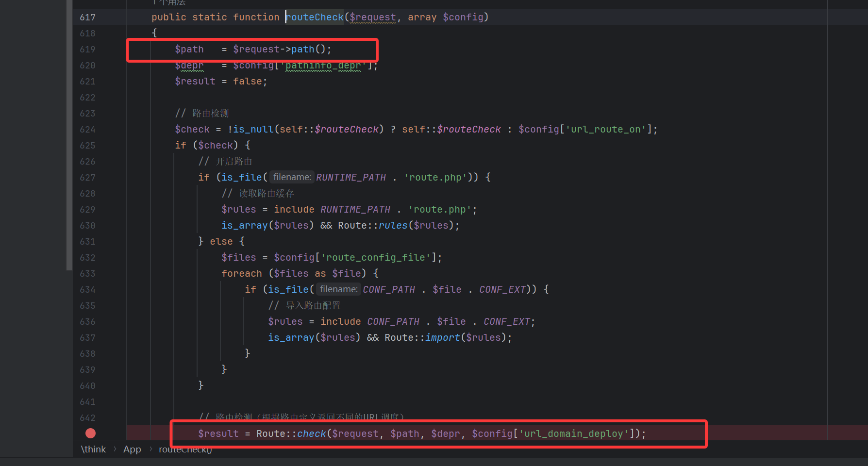Click gutter line number 633

tap(87, 274)
